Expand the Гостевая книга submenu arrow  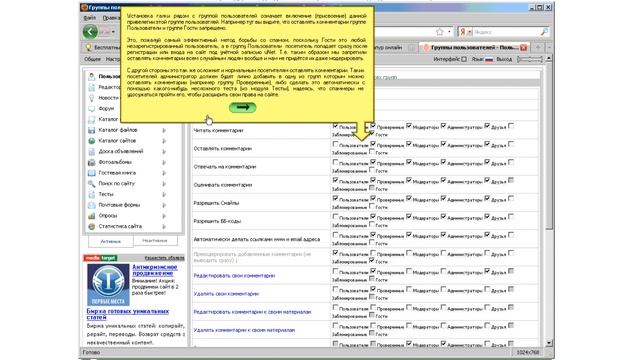click(x=164, y=173)
